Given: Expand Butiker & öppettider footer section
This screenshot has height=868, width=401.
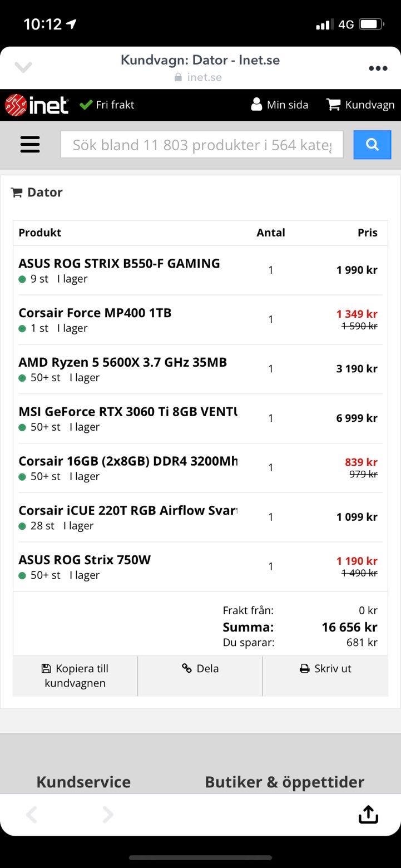Looking at the screenshot, I should (x=284, y=782).
